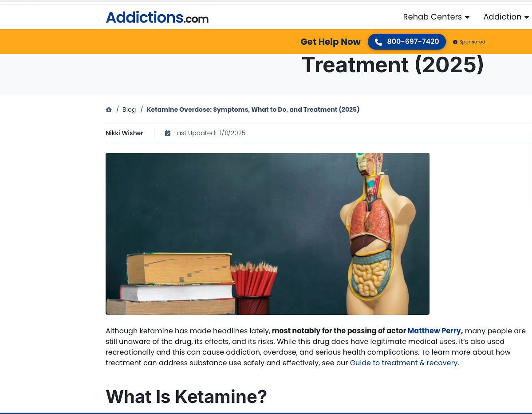Click the Sponsored info icon
The image size is (532, 414).
pyautogui.click(x=455, y=42)
